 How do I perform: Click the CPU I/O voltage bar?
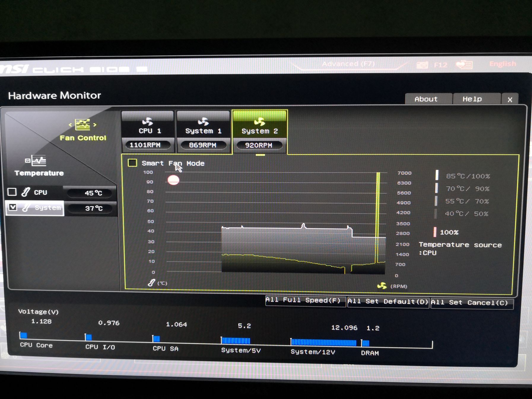point(88,337)
